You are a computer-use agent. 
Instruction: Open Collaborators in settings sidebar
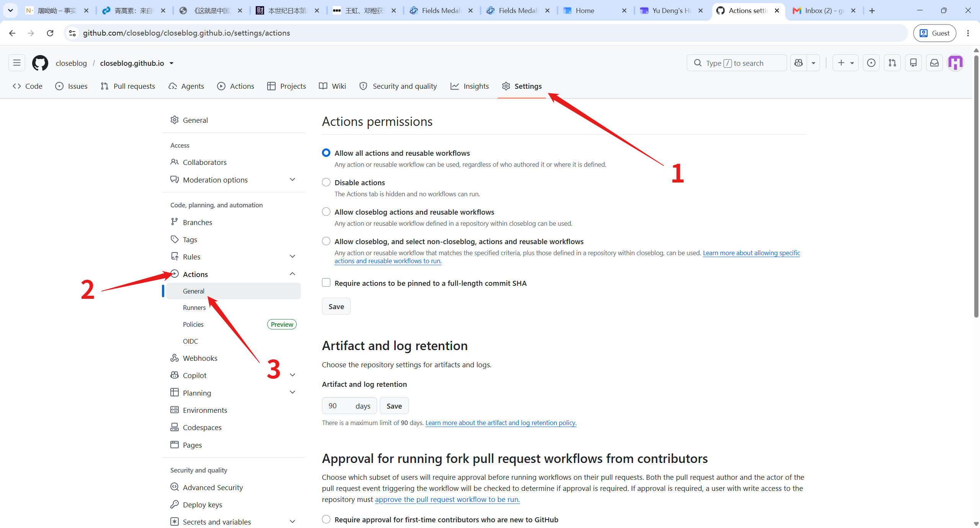pos(234,162)
